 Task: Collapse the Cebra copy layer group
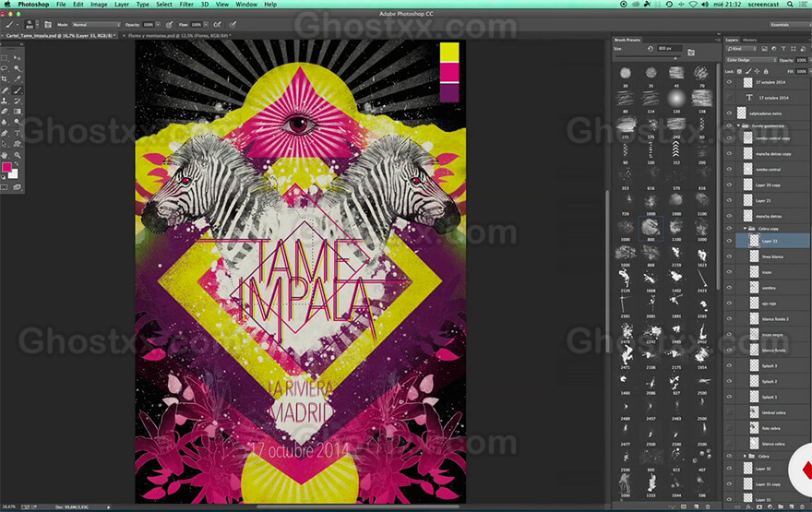pos(746,228)
